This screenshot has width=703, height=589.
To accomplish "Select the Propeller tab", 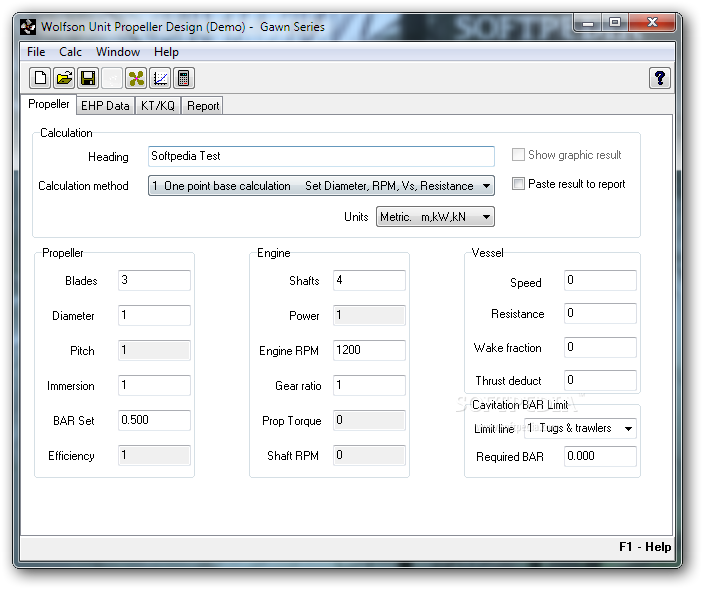I will [x=48, y=104].
